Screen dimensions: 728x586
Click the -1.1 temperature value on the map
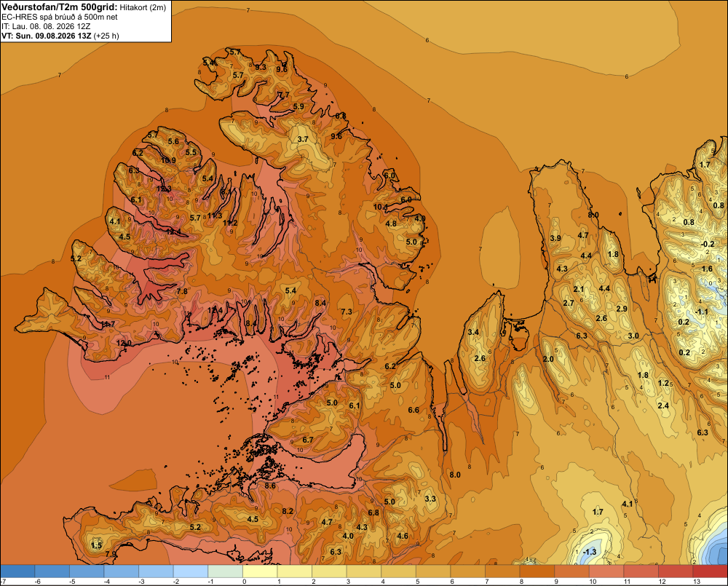click(x=702, y=312)
